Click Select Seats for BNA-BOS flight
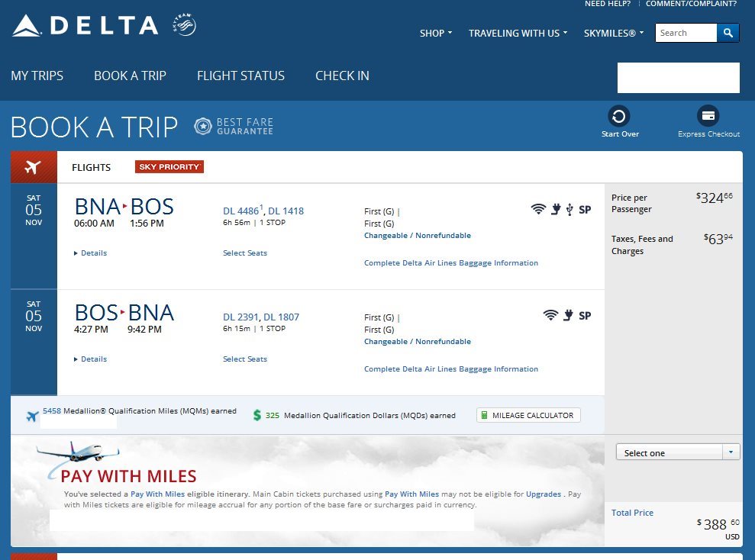The image size is (755, 560). tap(245, 253)
